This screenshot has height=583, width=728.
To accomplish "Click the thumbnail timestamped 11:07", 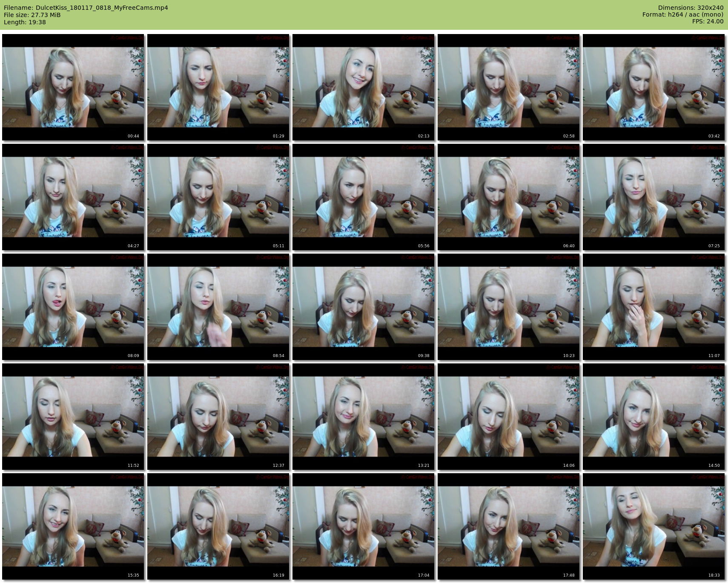I will pyautogui.click(x=654, y=307).
